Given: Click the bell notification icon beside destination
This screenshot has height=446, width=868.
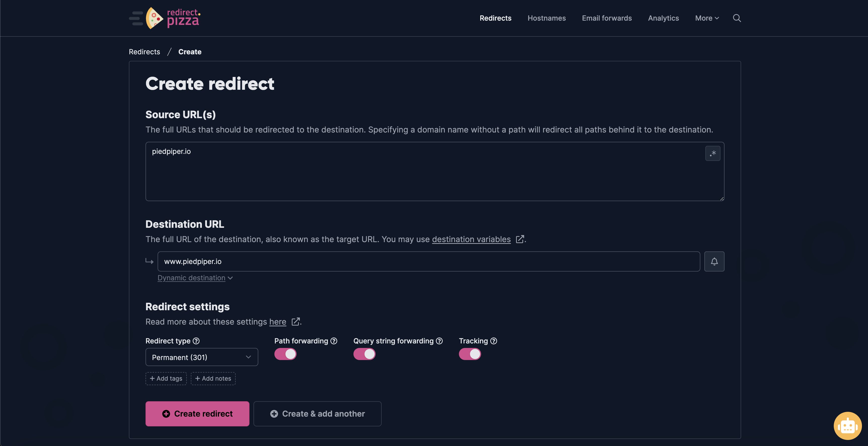Looking at the screenshot, I should [x=714, y=261].
